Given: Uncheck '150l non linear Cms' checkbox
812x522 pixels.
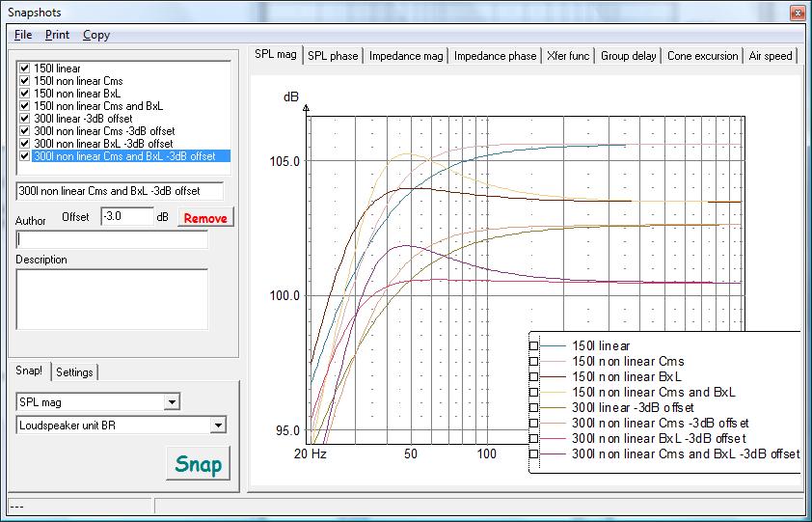Looking at the screenshot, I should click(24, 81).
